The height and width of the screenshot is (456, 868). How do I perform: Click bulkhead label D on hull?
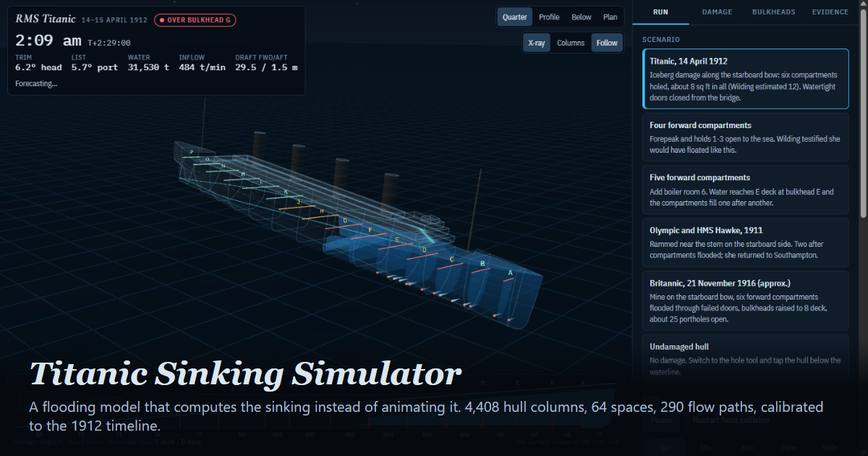point(424,250)
